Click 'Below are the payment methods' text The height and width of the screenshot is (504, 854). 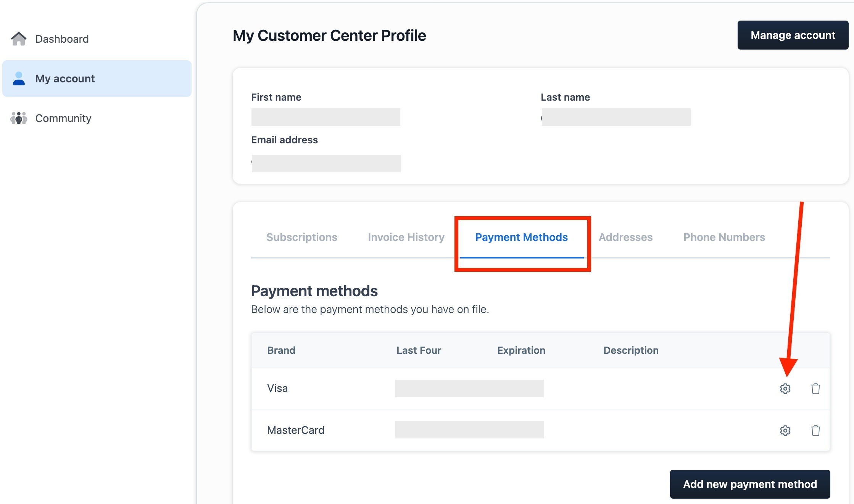370,309
